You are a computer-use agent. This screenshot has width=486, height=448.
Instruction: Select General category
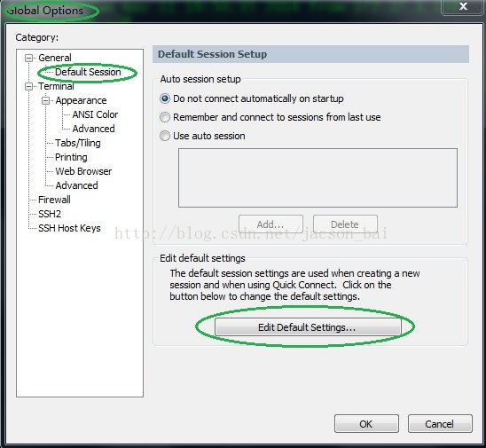pos(55,58)
